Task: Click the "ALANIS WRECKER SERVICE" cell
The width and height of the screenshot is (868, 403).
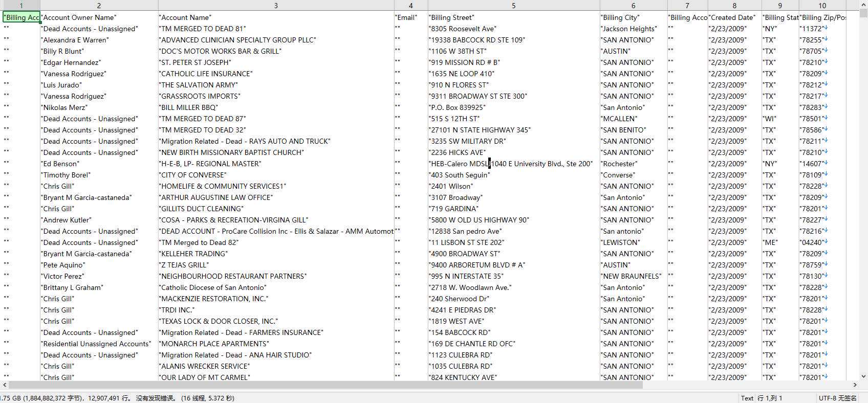Action: (276, 366)
